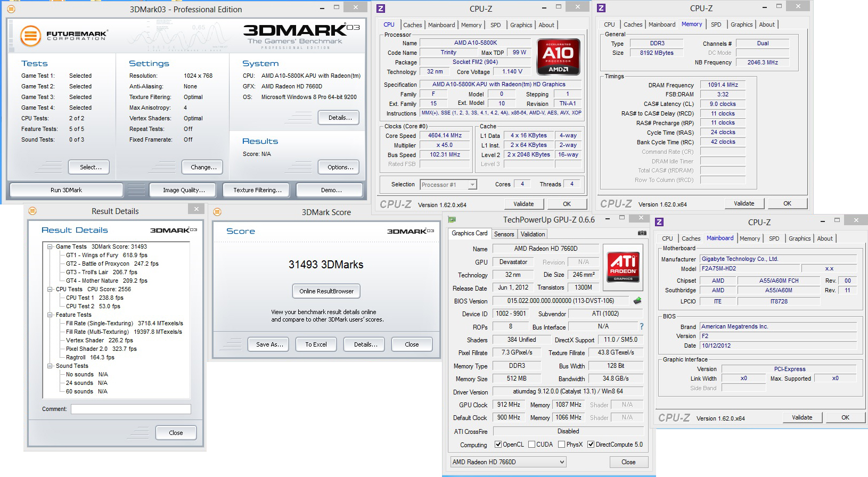Open Graphics tab in the Memory tab window
Image resolution: width=868 pixels, height=477 pixels.
(741, 24)
